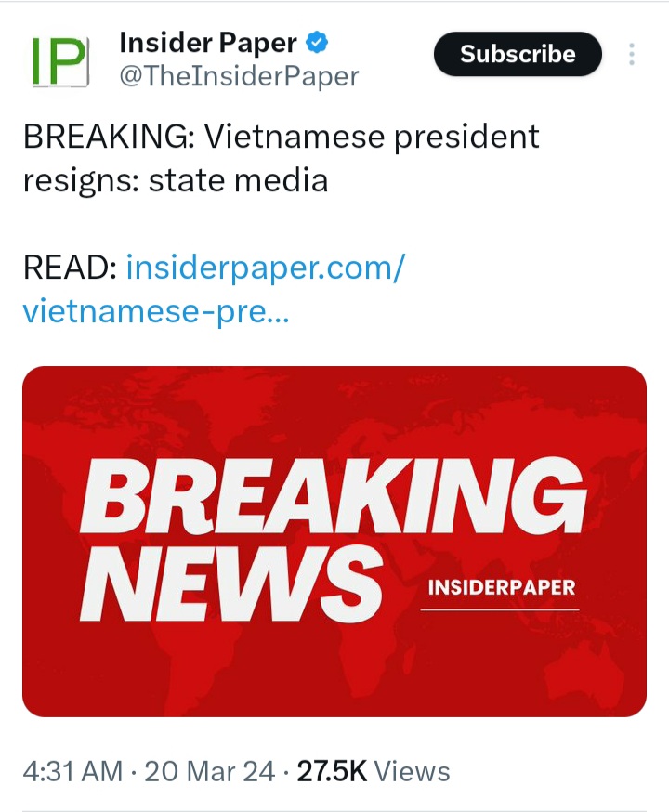Open the Insider Paper display name
The height and width of the screenshot is (812, 669).
click(208, 43)
